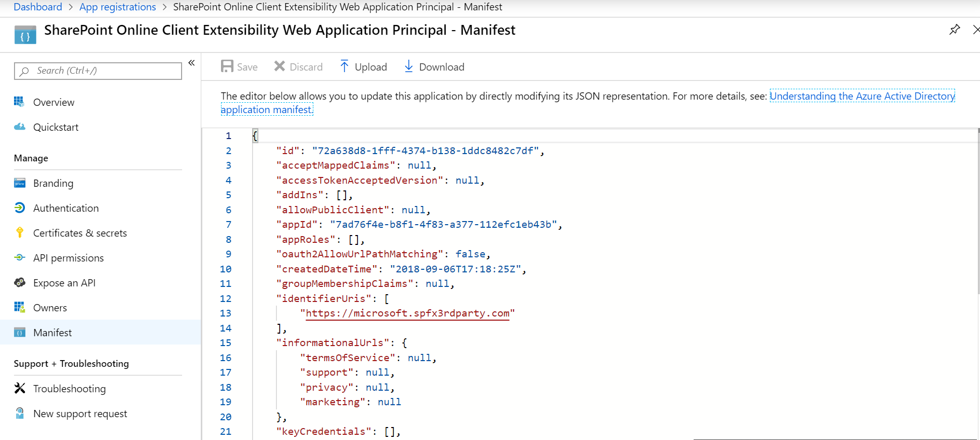Click the "groupMembershipClaims" key
Viewport: 980px width, 440px height.
344,284
